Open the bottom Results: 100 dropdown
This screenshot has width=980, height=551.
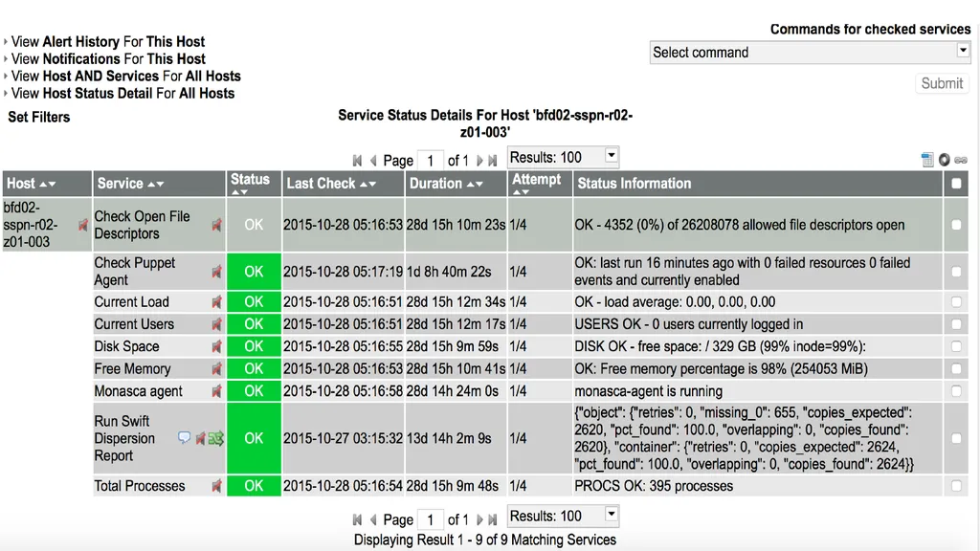[563, 516]
